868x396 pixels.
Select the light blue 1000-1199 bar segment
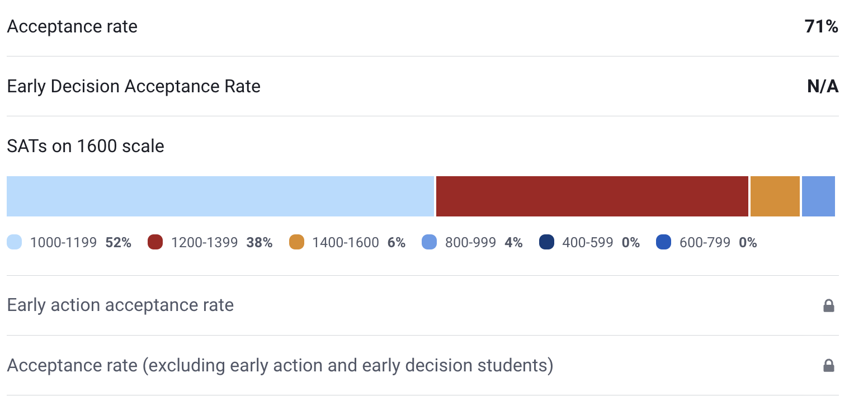tap(220, 196)
